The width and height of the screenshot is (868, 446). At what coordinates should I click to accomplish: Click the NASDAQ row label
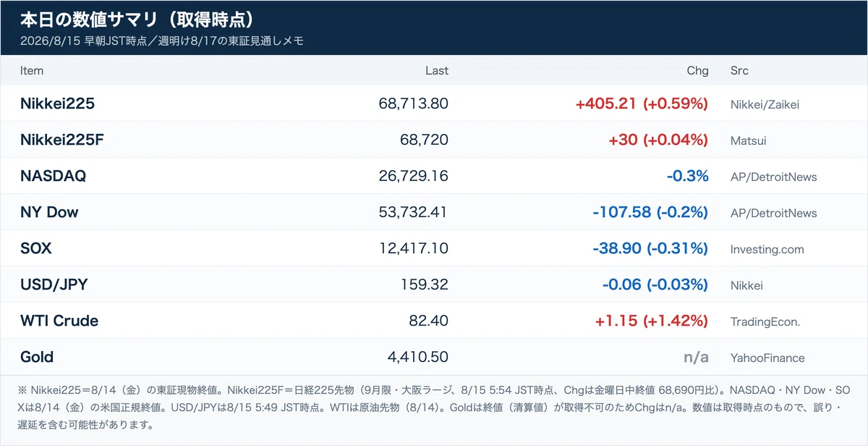pos(53,176)
